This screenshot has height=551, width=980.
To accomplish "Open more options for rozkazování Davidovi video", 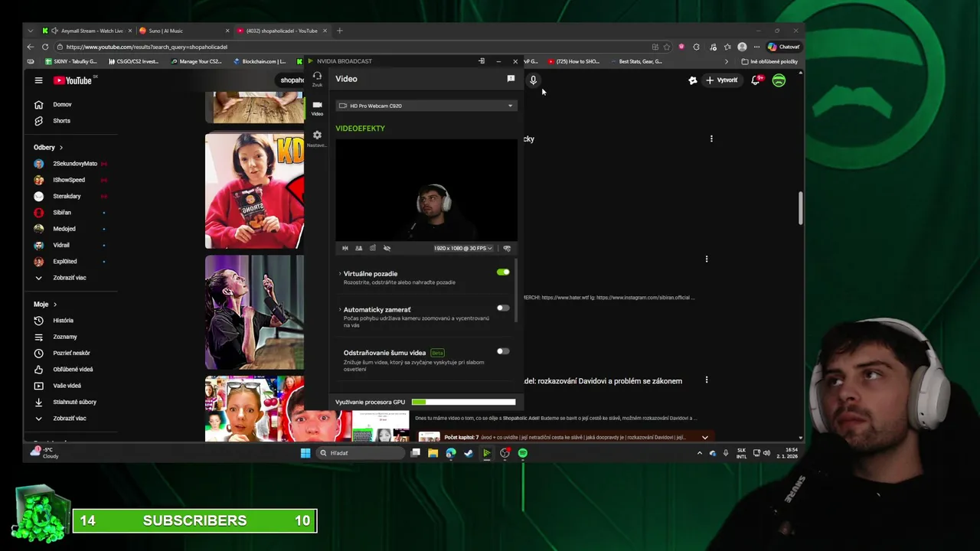I will (x=707, y=380).
